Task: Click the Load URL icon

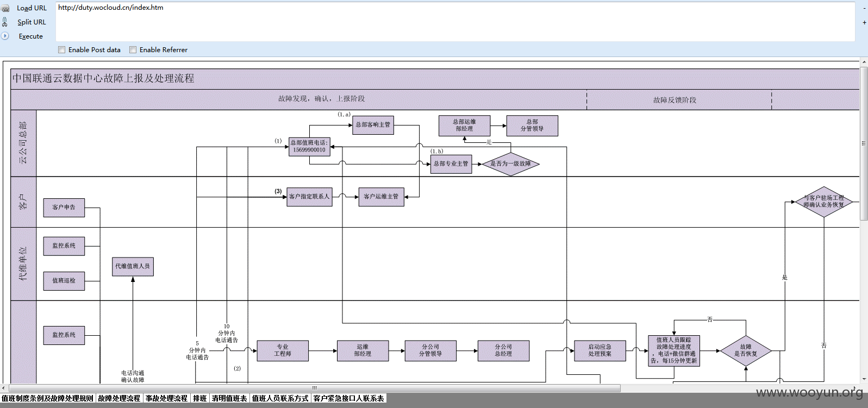Action: pyautogui.click(x=5, y=8)
